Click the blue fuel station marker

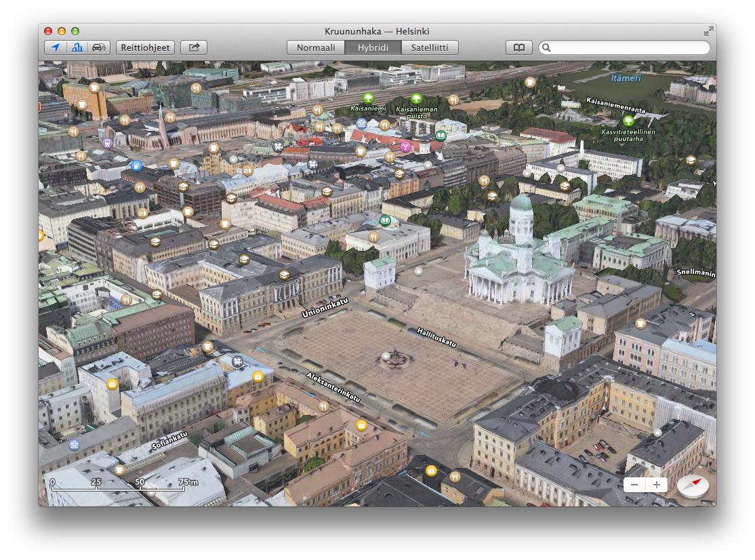[x=137, y=166]
